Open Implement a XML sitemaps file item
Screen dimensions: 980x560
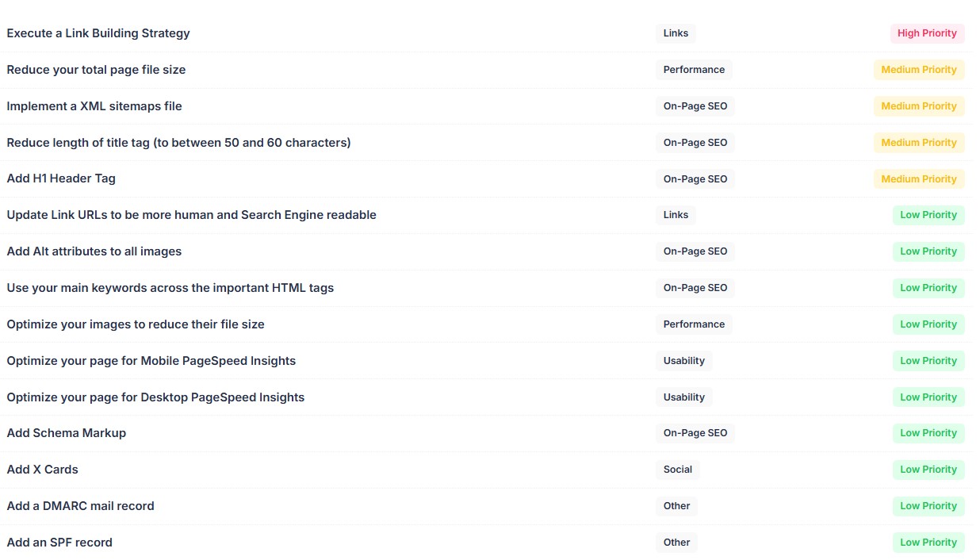coord(94,106)
